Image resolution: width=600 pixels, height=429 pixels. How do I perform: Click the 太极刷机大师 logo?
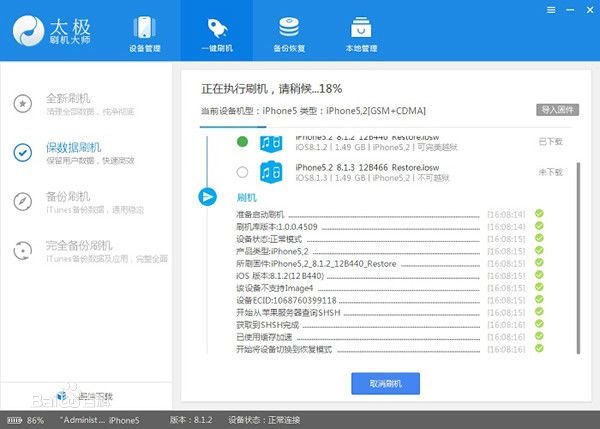tap(52, 31)
